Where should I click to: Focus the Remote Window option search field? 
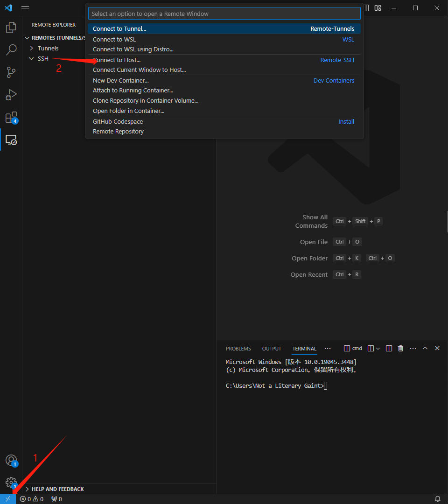coord(224,14)
